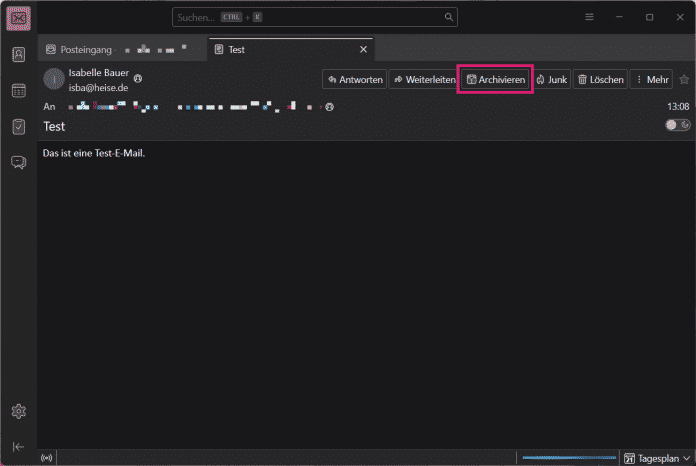Forward the email with Weiterleiten
The width and height of the screenshot is (696, 466).
click(422, 80)
